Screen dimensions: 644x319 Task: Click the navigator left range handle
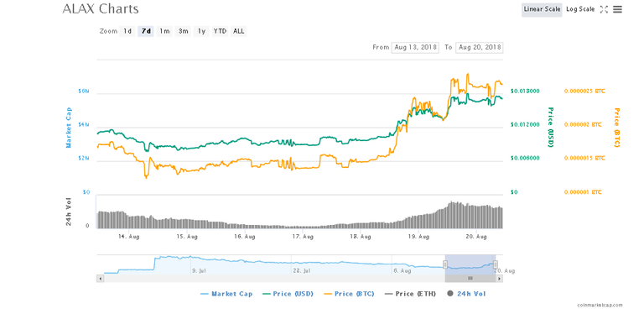[444, 264]
